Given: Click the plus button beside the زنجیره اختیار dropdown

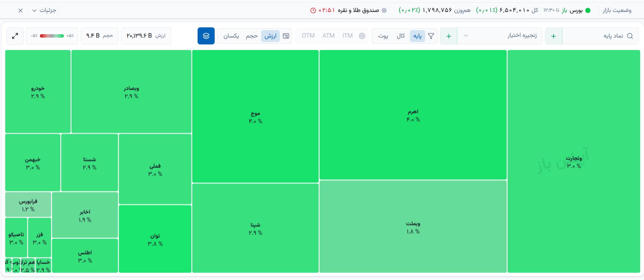Looking at the screenshot, I should pyautogui.click(x=449, y=36).
